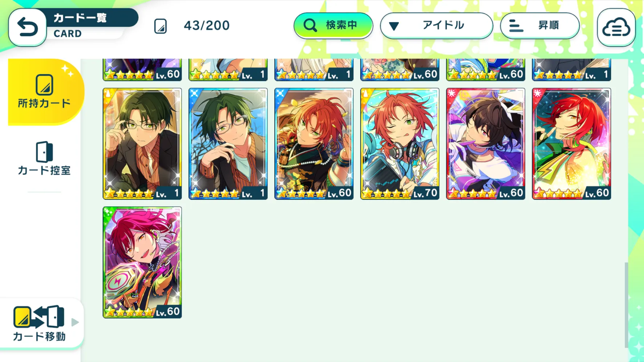This screenshot has width=644, height=362.
Task: Open the カード控室 door icon
Action: [x=44, y=152]
